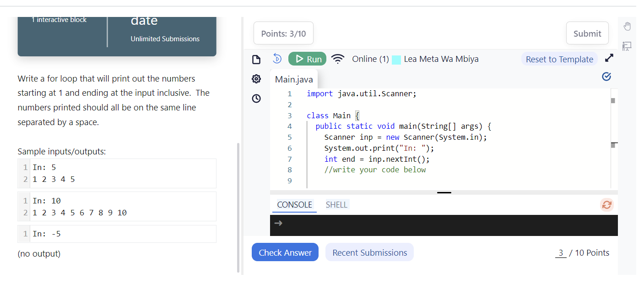Submit the assignment
The width and height of the screenshot is (644, 285).
[587, 33]
